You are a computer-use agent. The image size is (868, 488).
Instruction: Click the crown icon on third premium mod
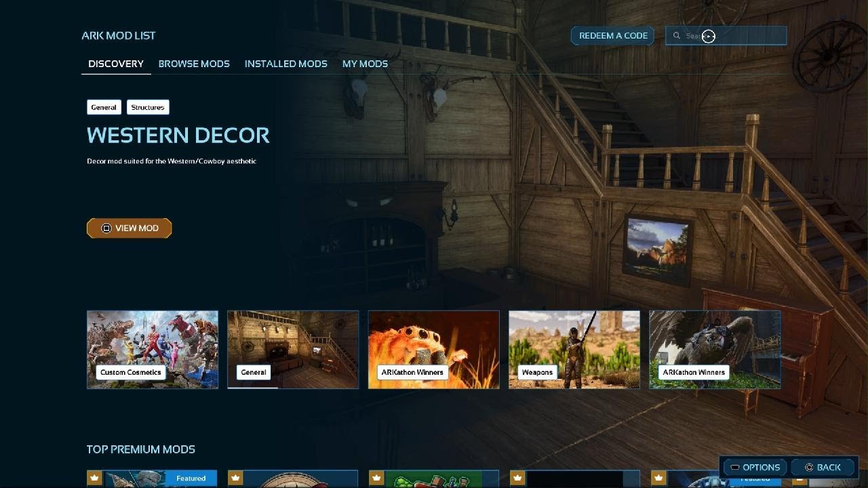point(376,479)
